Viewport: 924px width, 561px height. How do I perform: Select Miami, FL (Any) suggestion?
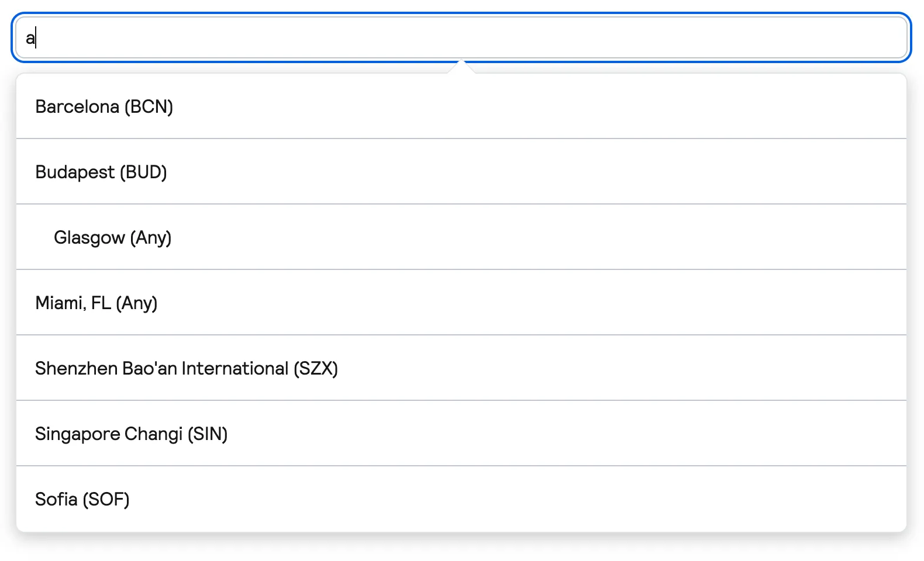click(x=96, y=303)
